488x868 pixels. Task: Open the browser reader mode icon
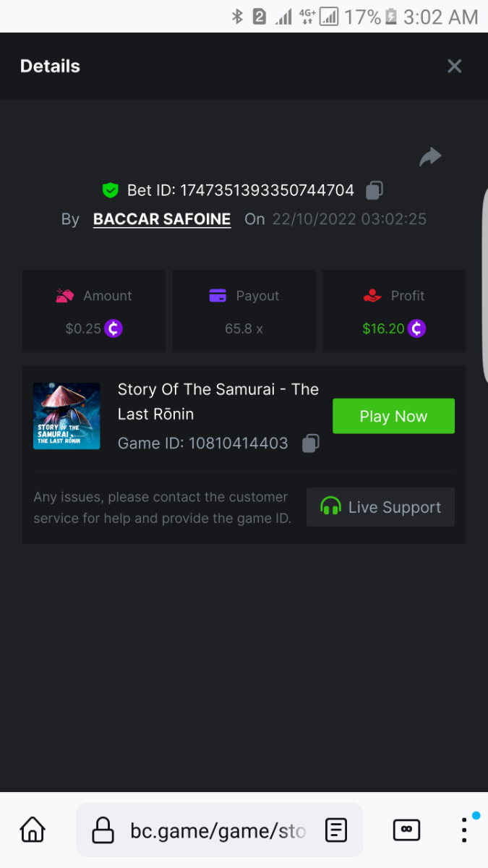[x=336, y=830]
